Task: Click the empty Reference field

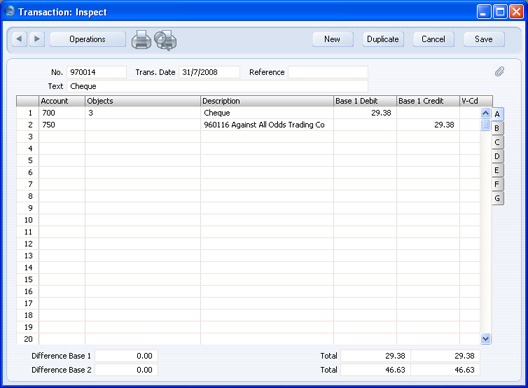Action: [x=328, y=72]
